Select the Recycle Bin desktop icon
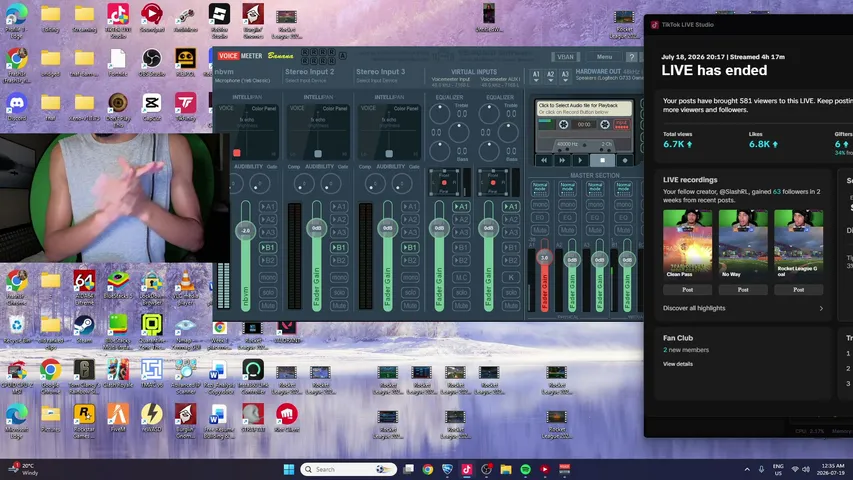This screenshot has height=480, width=853. pos(16,330)
